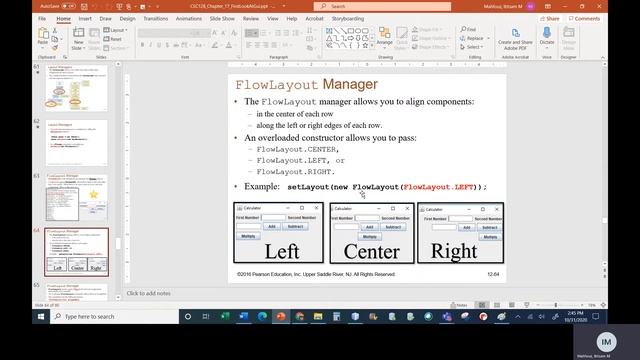This screenshot has height=360, width=640.
Task: Click the Comments button
Action: (x=584, y=19)
